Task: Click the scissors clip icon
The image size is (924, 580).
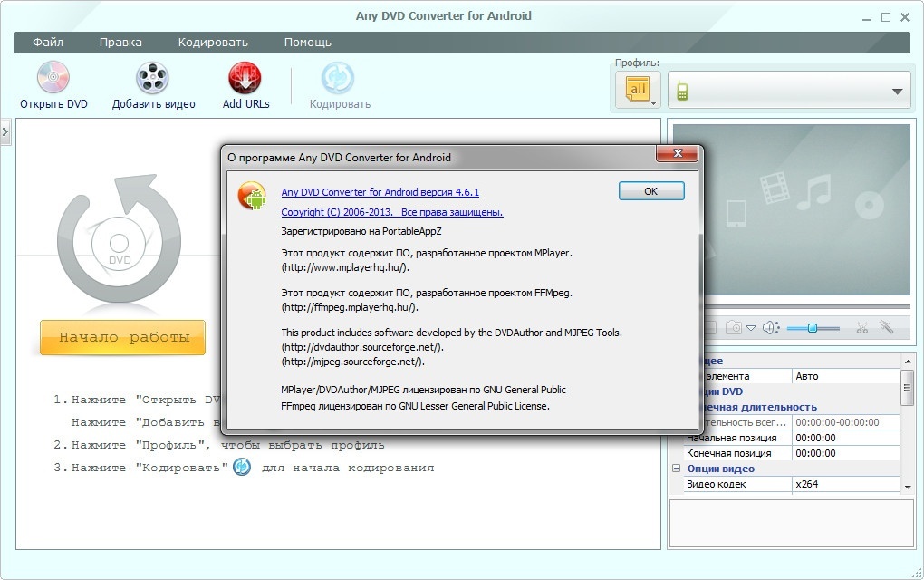Action: coord(862,328)
